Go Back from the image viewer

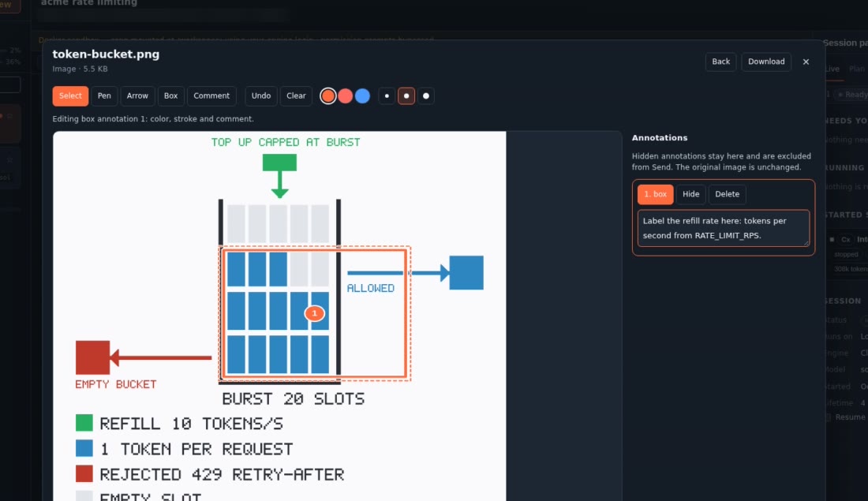720,62
